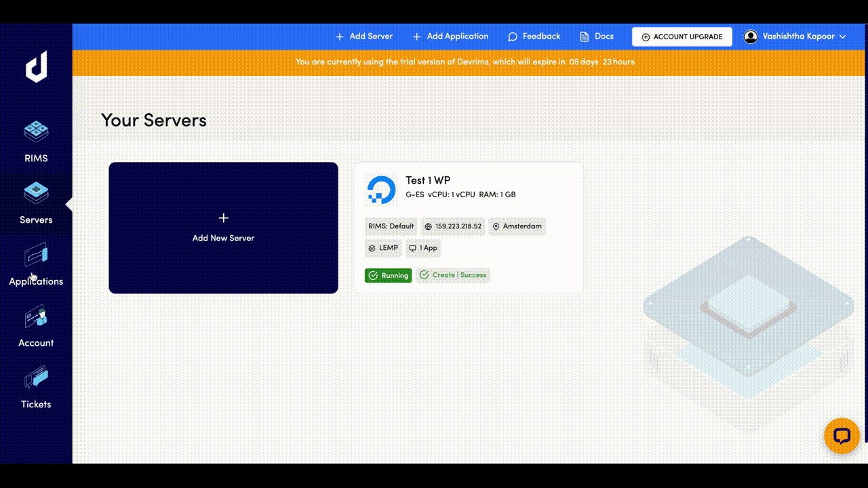
Task: Open the orange chat widget
Action: tap(842, 436)
